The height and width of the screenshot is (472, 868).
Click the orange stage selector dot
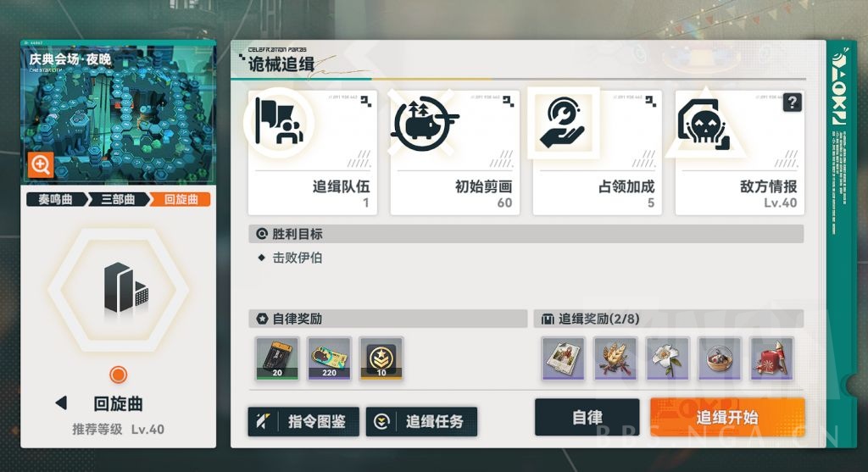point(118,375)
